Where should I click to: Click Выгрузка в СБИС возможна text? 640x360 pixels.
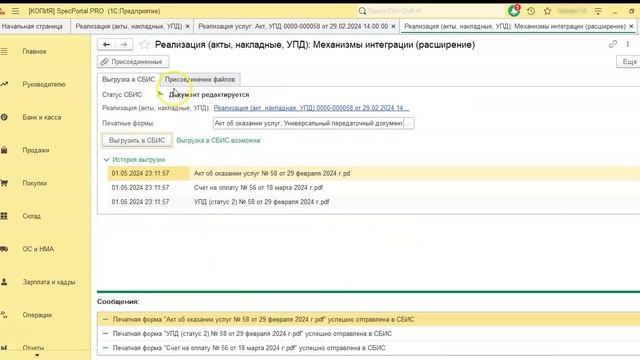point(218,140)
